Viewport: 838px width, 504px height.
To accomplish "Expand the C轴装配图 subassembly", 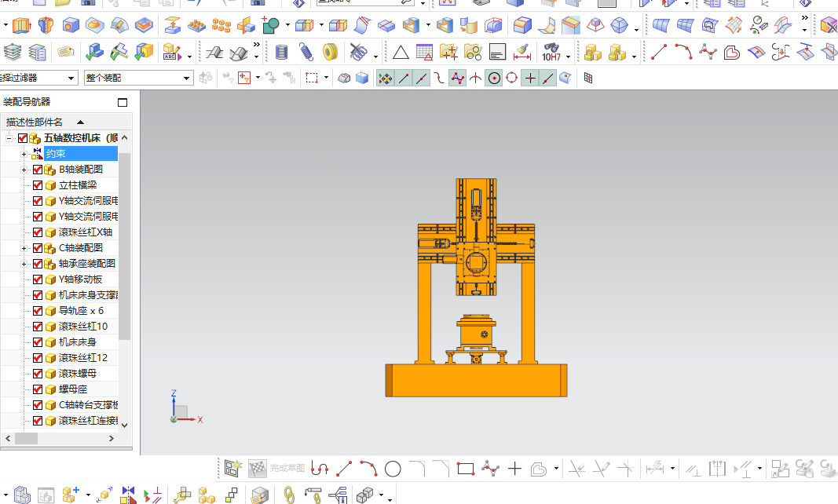I will click(24, 249).
